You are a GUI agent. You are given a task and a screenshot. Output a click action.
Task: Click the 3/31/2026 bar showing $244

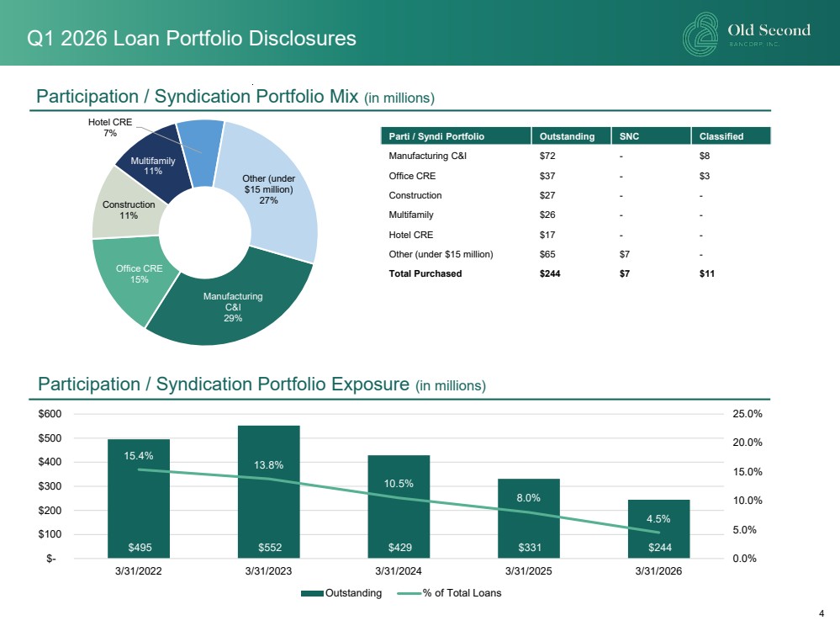659,528
